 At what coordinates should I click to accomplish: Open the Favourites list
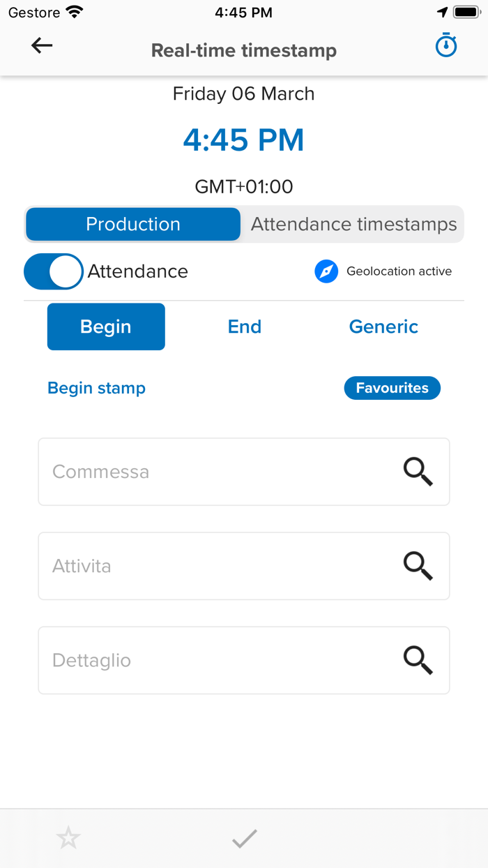392,388
